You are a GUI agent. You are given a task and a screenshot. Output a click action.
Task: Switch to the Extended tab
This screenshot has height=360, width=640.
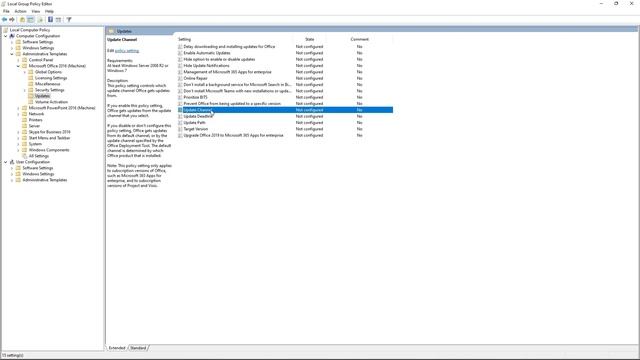coord(117,348)
